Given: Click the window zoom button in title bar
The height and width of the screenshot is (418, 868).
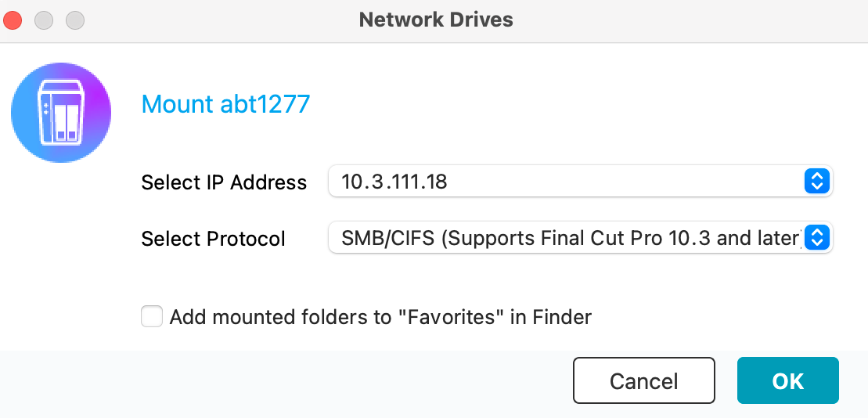Looking at the screenshot, I should [x=74, y=20].
